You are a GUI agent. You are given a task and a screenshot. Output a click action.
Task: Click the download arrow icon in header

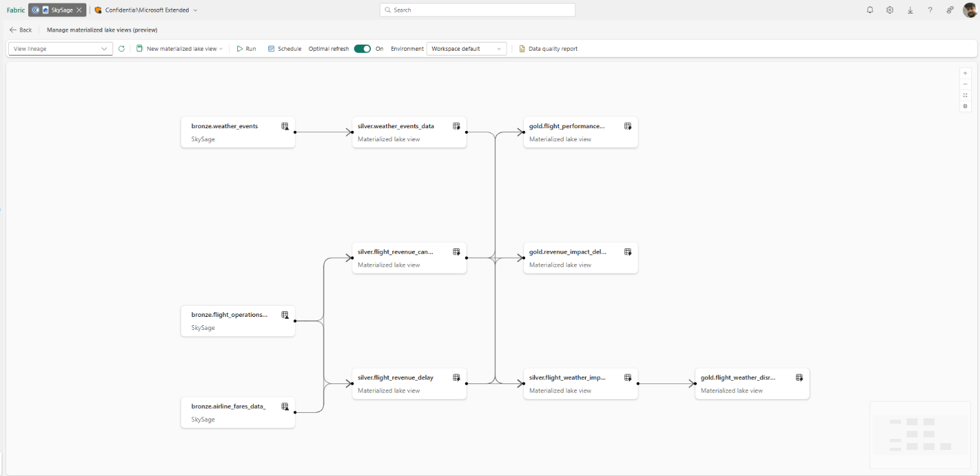[x=910, y=10]
